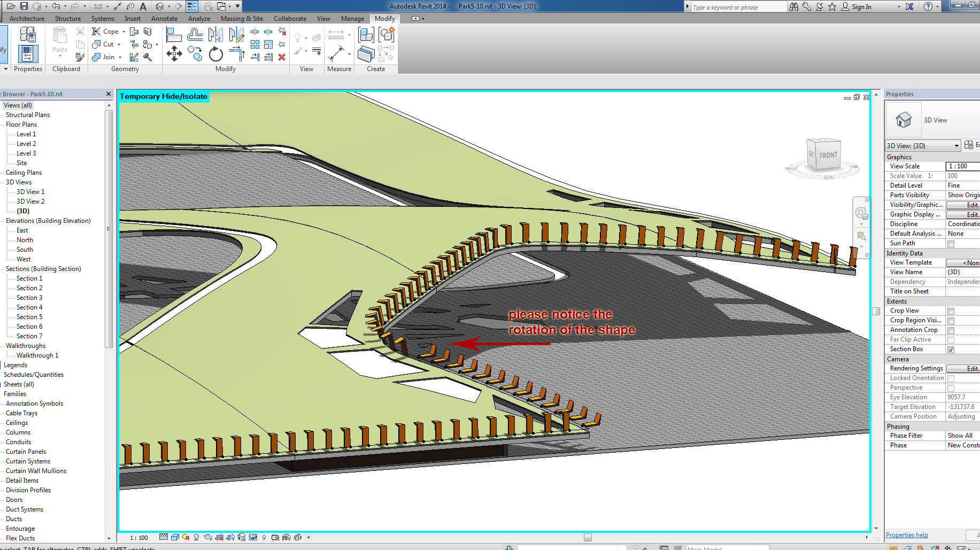Click the Sun Path off icon in view bar
The width and height of the screenshot is (980, 550).
186,537
